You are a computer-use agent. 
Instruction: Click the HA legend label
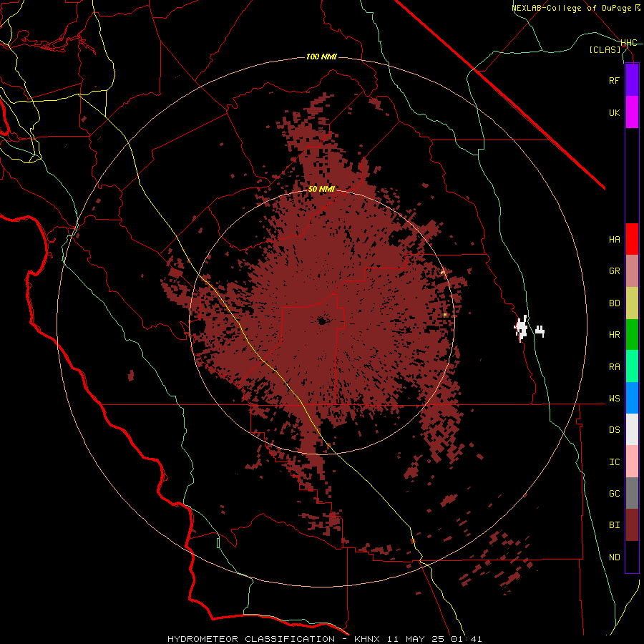tap(614, 240)
